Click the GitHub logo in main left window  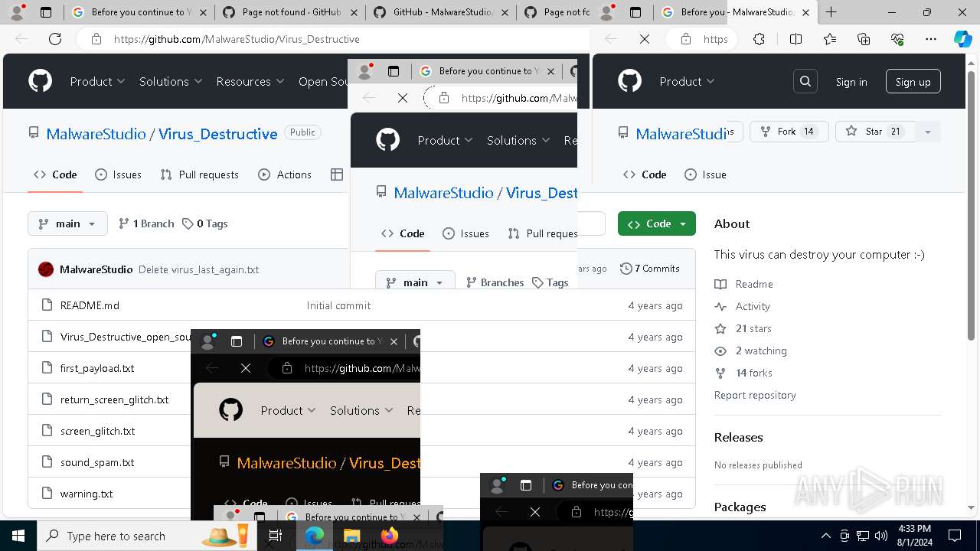(x=41, y=81)
